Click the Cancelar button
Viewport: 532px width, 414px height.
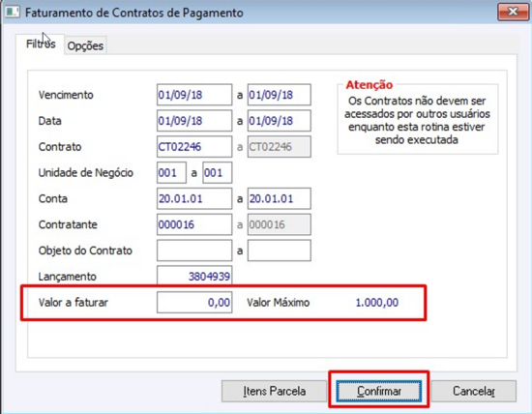tap(474, 391)
